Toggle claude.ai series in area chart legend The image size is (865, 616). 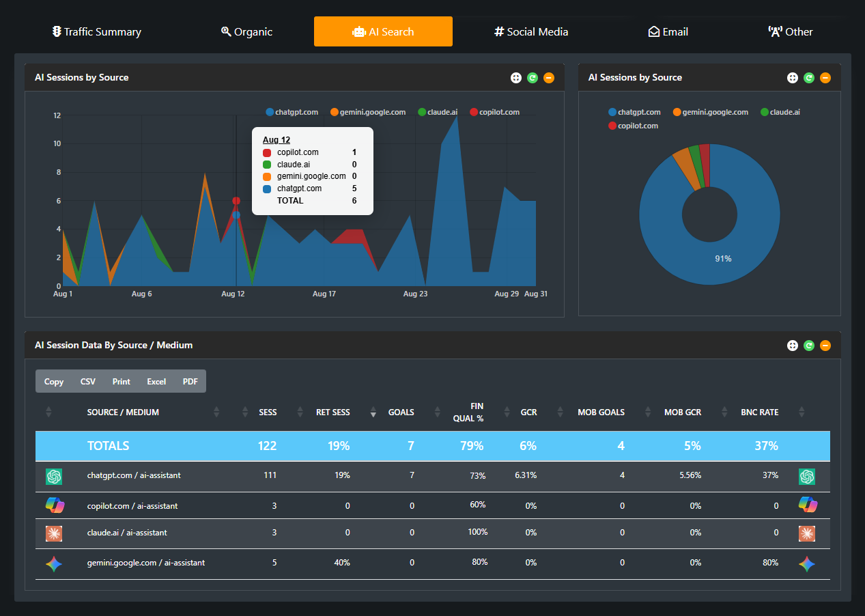[438, 112]
